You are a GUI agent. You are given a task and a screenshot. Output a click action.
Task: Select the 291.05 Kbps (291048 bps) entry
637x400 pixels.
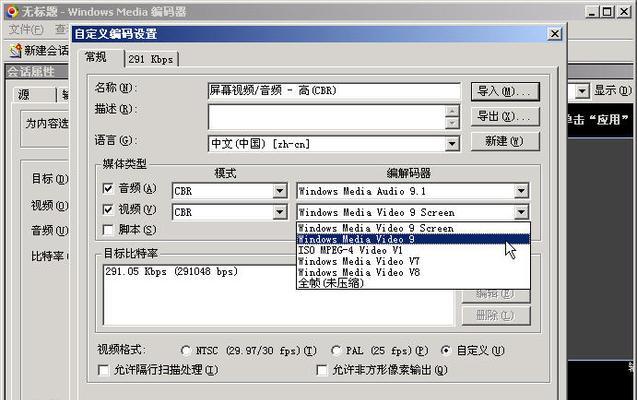(x=171, y=271)
